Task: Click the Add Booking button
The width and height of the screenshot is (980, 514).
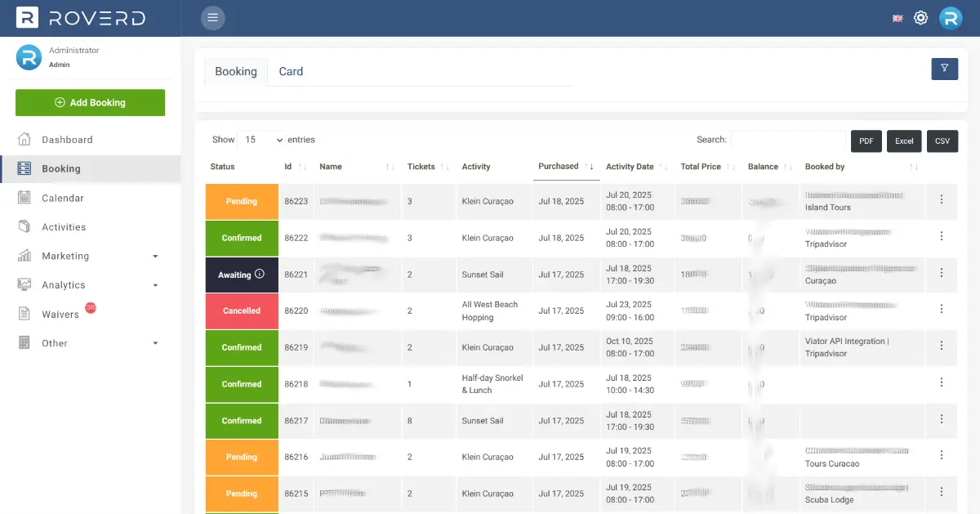Action: [x=90, y=103]
